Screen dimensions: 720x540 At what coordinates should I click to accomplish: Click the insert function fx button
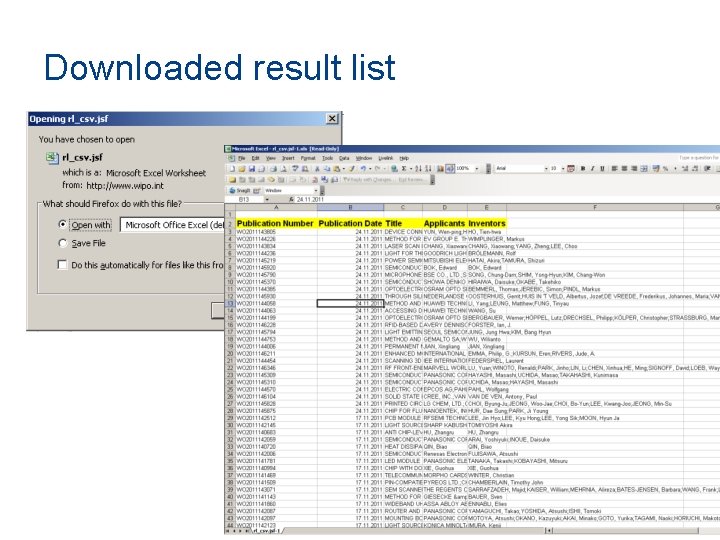point(292,199)
